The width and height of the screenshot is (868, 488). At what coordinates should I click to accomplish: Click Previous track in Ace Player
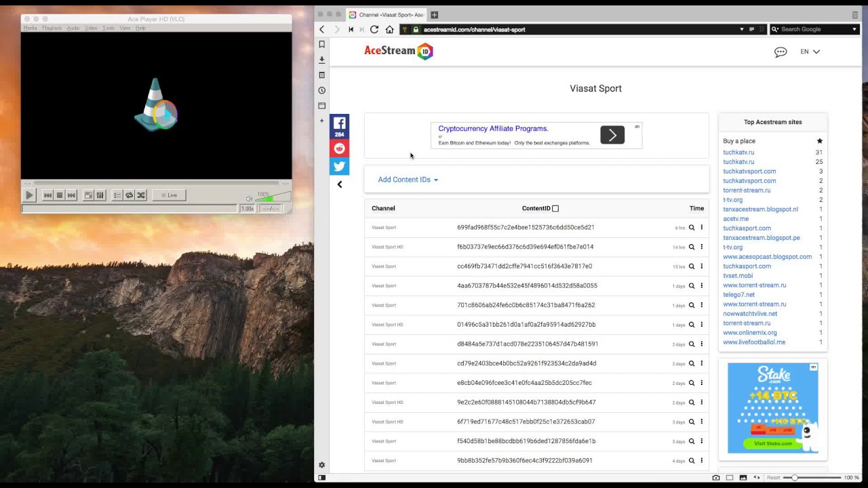[x=47, y=195]
